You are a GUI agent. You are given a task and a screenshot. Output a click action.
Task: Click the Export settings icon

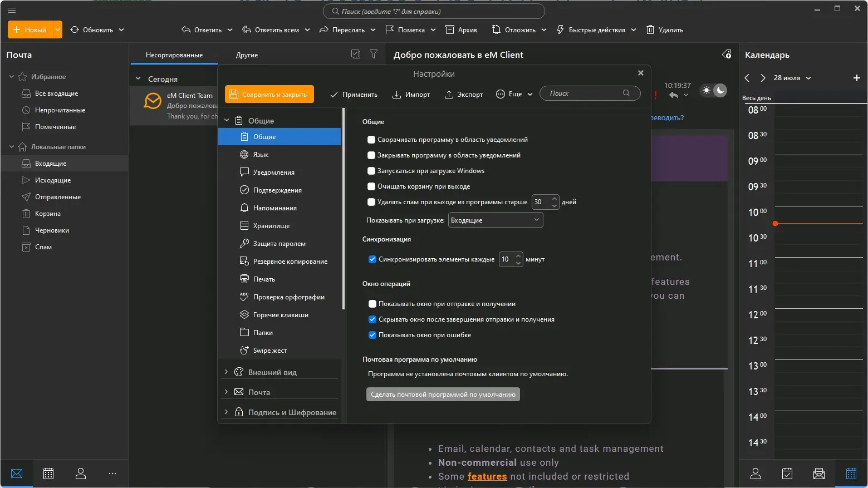click(449, 95)
